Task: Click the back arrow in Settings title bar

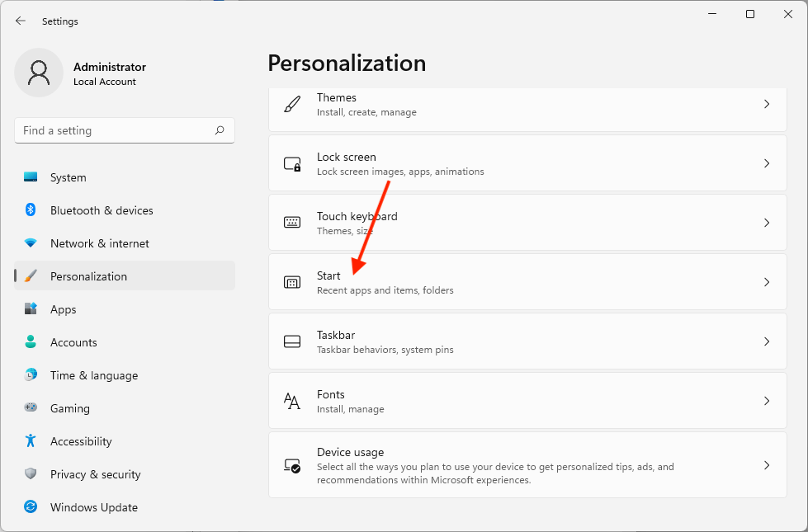Action: tap(21, 21)
